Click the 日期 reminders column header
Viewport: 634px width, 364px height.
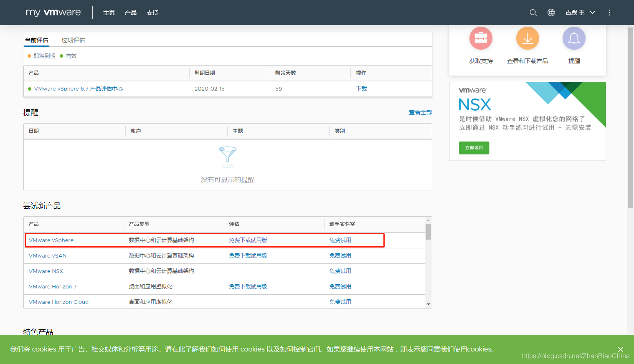(x=34, y=131)
